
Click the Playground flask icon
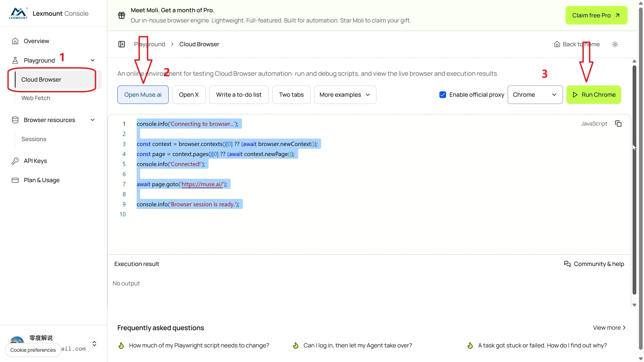[x=15, y=60]
